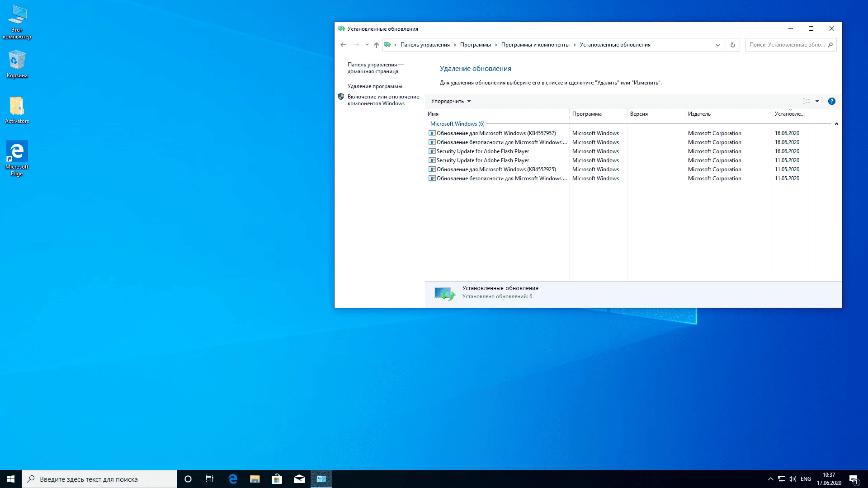The image size is (868, 488).
Task: Open the view options dropdown arrow
Action: pyautogui.click(x=817, y=101)
